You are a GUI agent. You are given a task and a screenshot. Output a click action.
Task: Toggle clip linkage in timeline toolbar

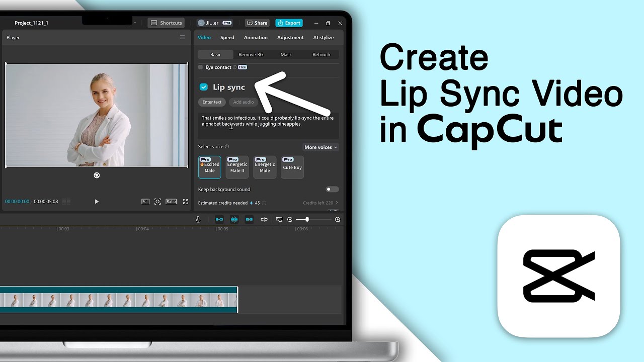pos(249,219)
